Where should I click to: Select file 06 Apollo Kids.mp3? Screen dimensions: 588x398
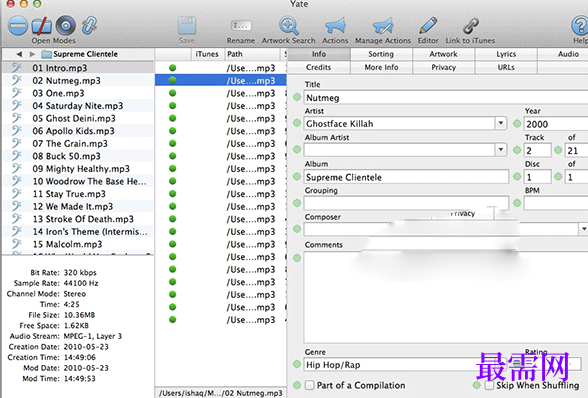pyautogui.click(x=78, y=131)
